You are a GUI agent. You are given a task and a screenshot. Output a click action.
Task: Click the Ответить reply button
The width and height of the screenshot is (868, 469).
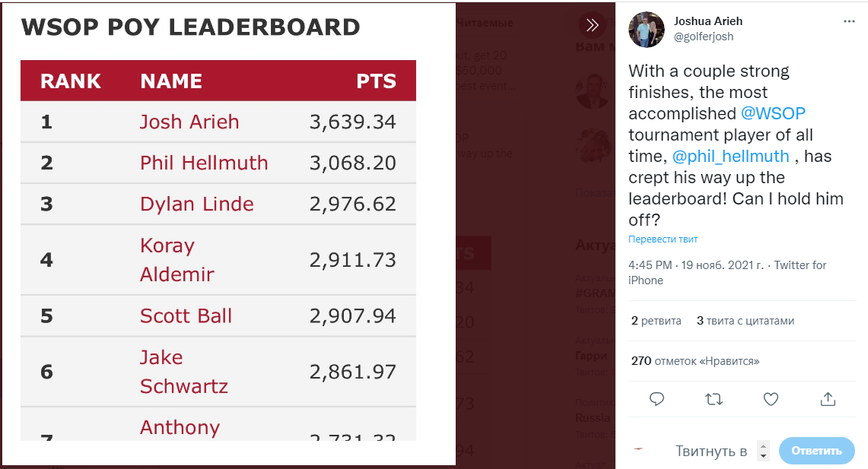tap(816, 451)
